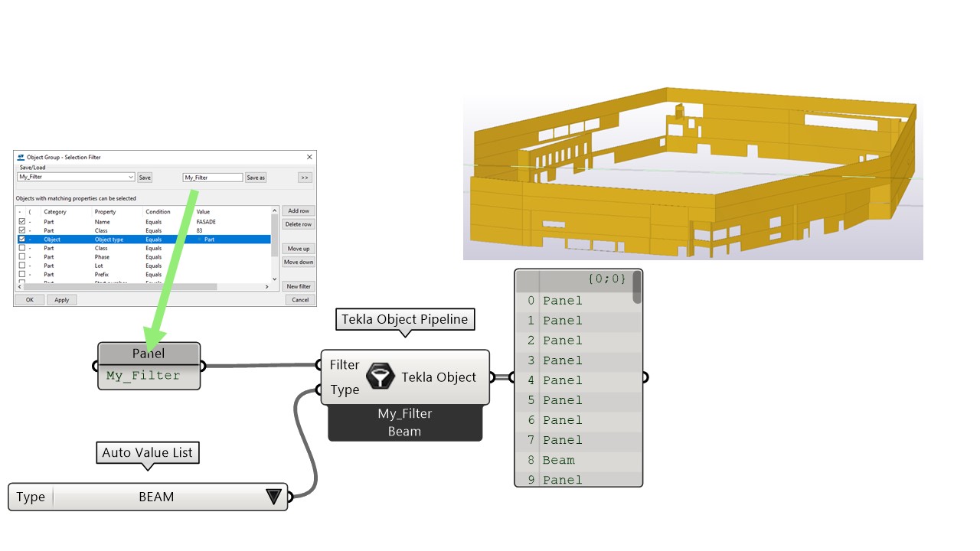Click the Tekla Object Pipeline label
The height and width of the screenshot is (551, 980).
pyautogui.click(x=405, y=320)
